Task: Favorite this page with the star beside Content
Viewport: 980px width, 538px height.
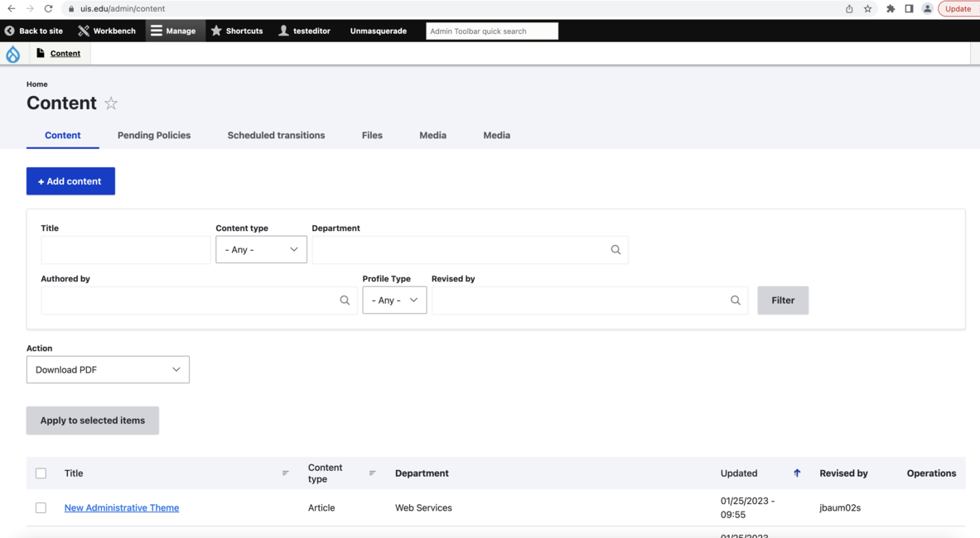Action: click(111, 103)
